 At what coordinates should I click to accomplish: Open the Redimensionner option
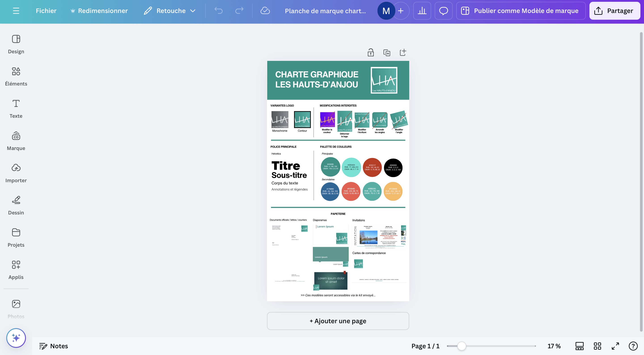[x=99, y=11]
